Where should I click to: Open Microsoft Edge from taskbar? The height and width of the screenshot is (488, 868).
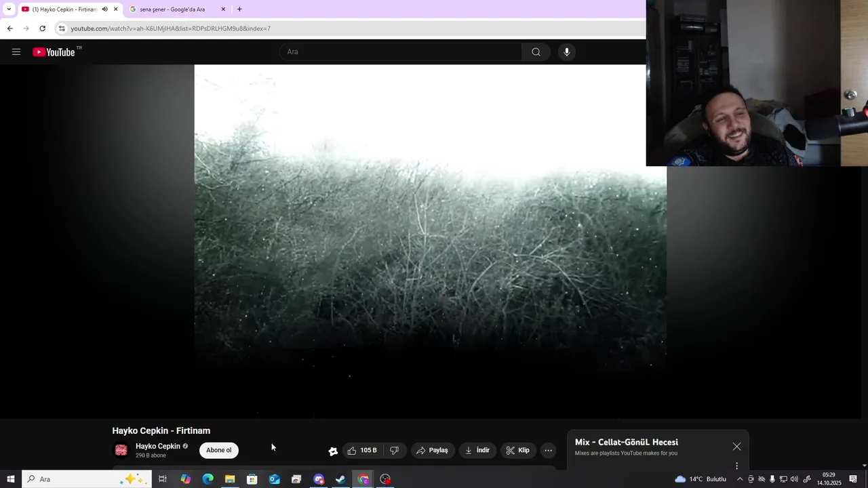[208, 479]
